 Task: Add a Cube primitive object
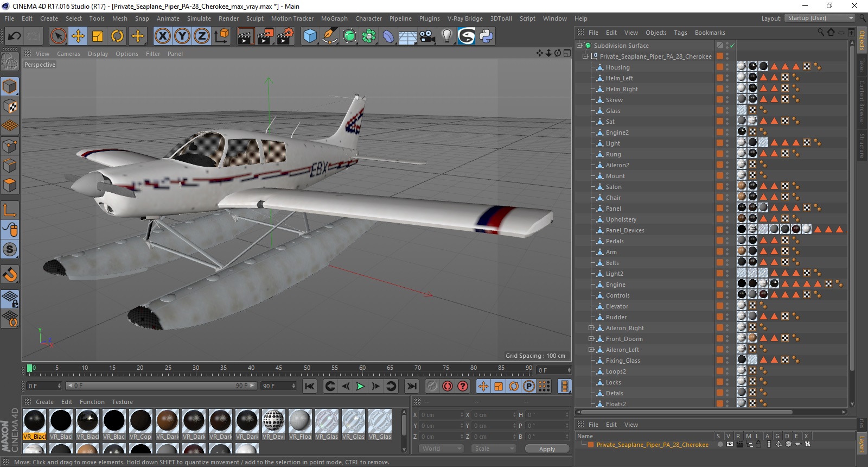[x=310, y=36]
